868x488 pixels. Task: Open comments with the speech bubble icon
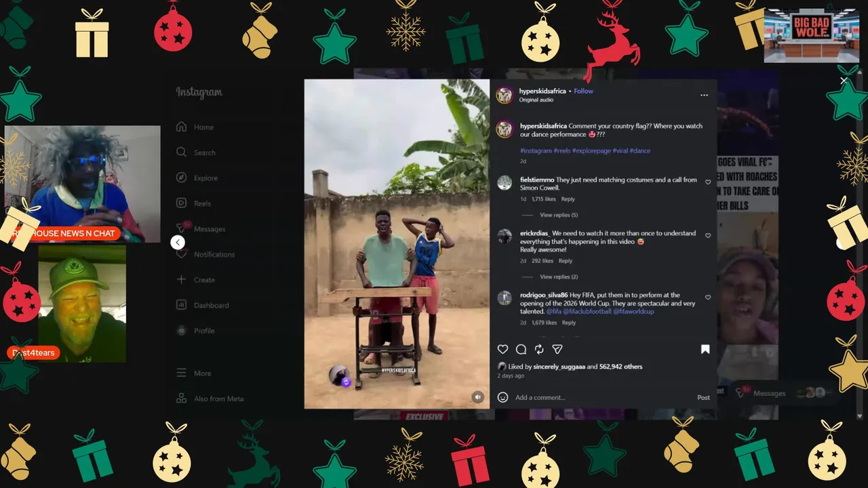tap(521, 349)
